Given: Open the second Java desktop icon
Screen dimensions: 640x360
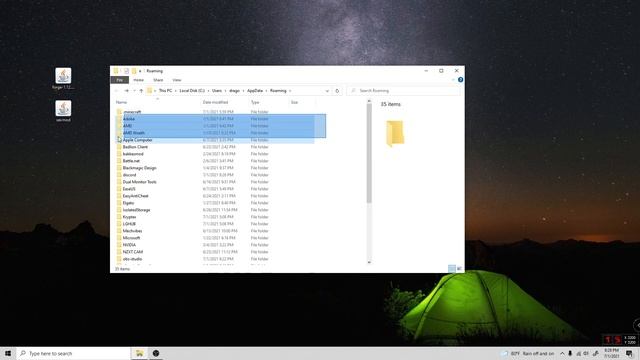Looking at the screenshot, I should 63,111.
